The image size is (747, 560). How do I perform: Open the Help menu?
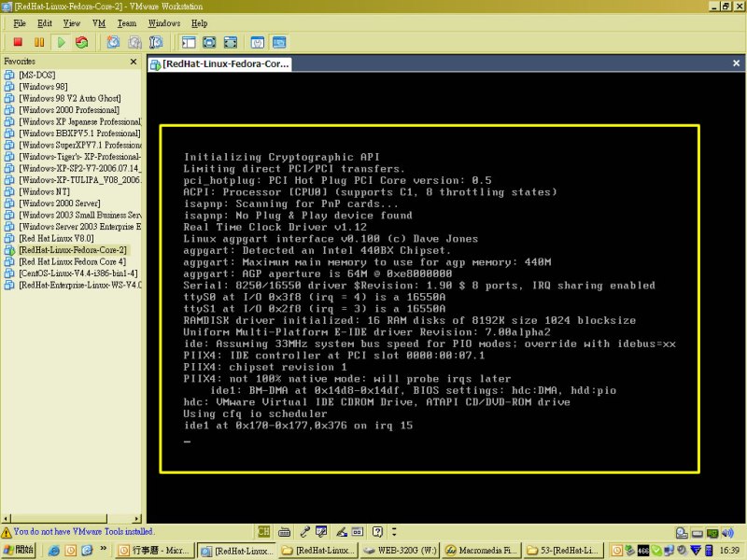200,23
